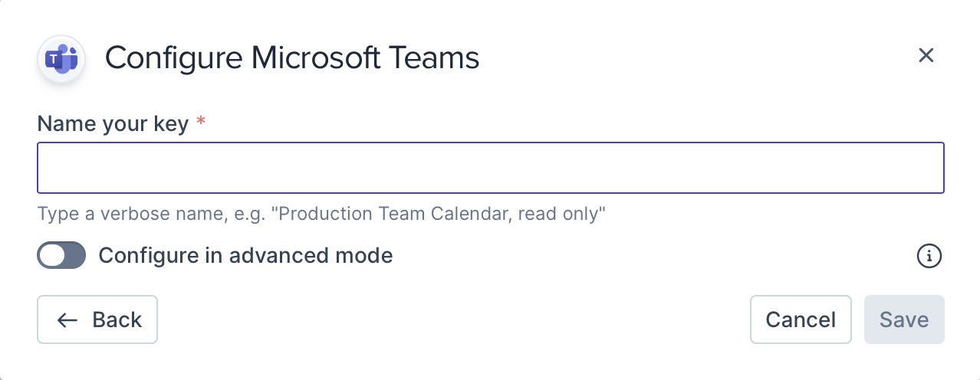Click the info icon beside advanced mode
This screenshot has height=380, width=980.
point(929,256)
